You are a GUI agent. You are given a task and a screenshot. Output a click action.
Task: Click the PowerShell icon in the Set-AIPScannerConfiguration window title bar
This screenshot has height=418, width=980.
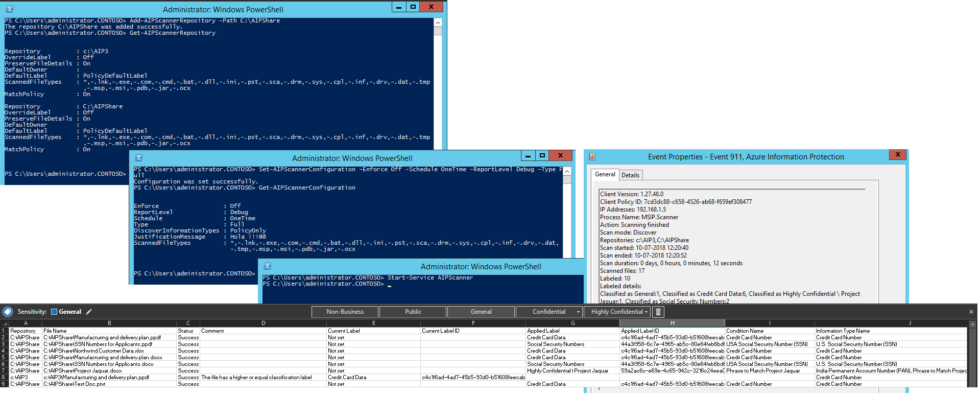point(139,158)
